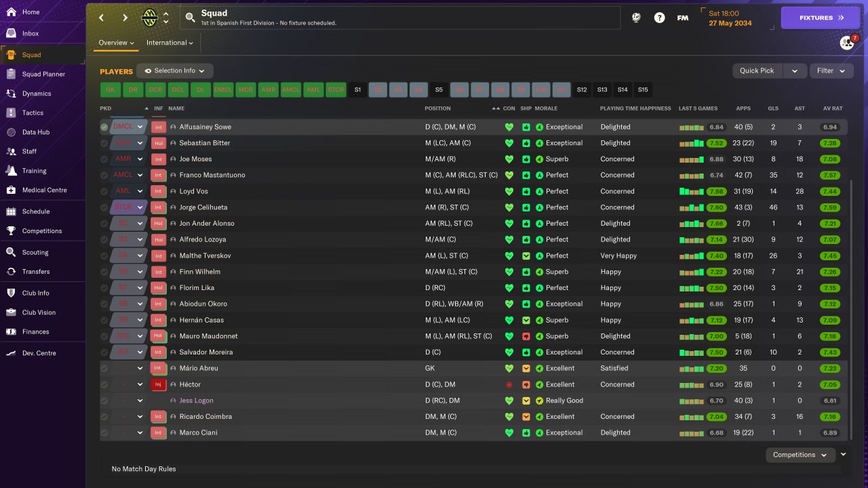Toggle selection circle for Alfusainey Sowe
This screenshot has height=488, width=868.
coord(104,127)
